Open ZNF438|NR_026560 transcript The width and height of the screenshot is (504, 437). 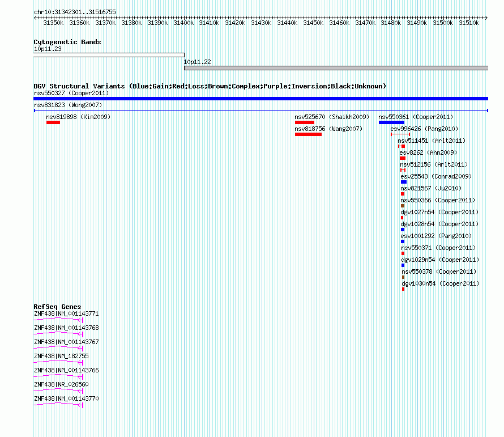click(58, 391)
